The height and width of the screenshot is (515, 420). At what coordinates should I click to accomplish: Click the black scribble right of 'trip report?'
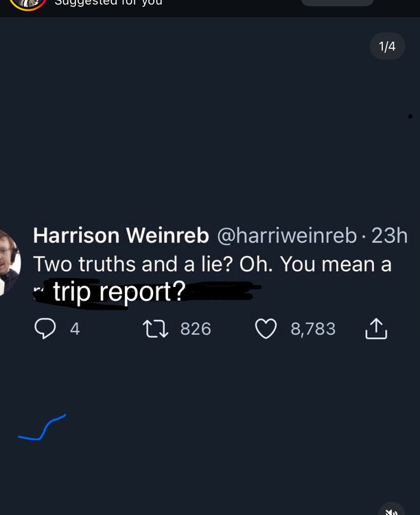point(223,295)
